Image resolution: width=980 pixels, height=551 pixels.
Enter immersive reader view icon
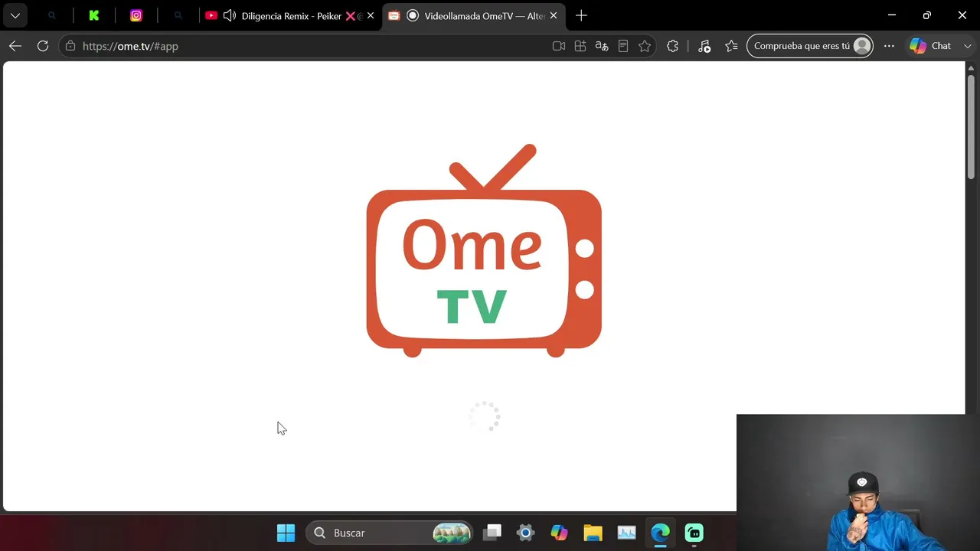[x=623, y=46]
